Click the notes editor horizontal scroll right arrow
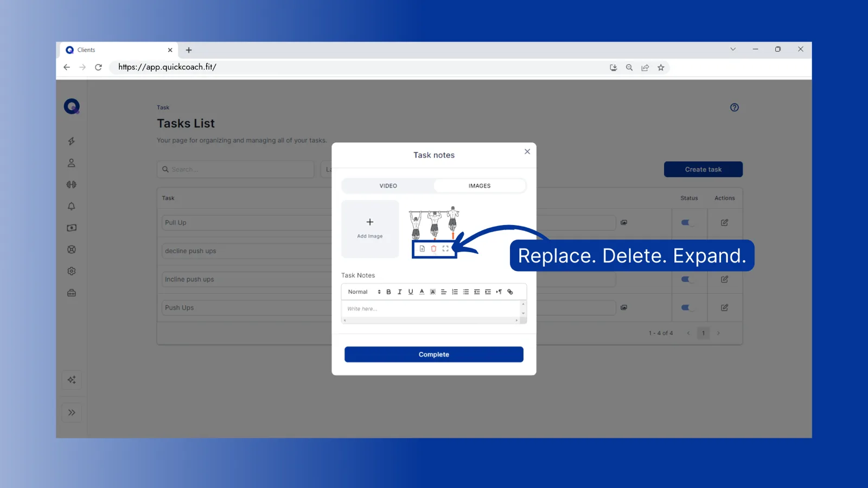868x488 pixels. click(516, 320)
